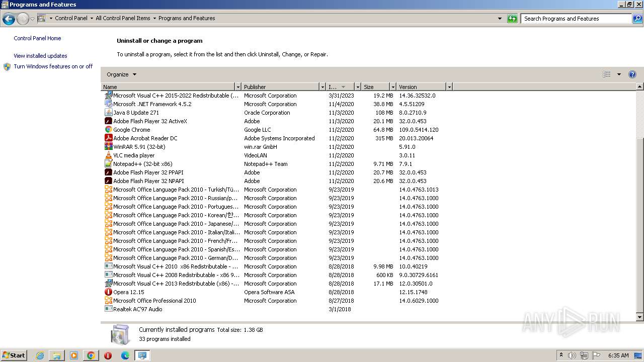Click All Control Panel Items breadcrumb
Image resolution: width=644 pixels, height=362 pixels.
(x=123, y=18)
